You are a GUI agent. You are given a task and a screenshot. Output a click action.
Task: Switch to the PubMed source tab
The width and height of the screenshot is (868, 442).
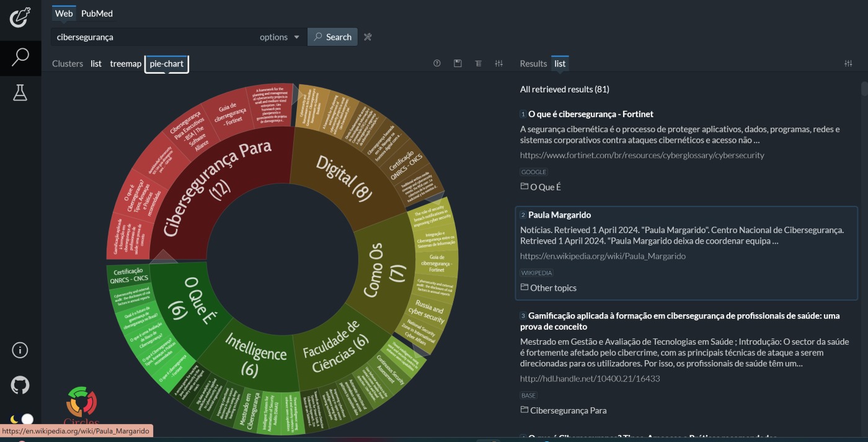pyautogui.click(x=97, y=13)
